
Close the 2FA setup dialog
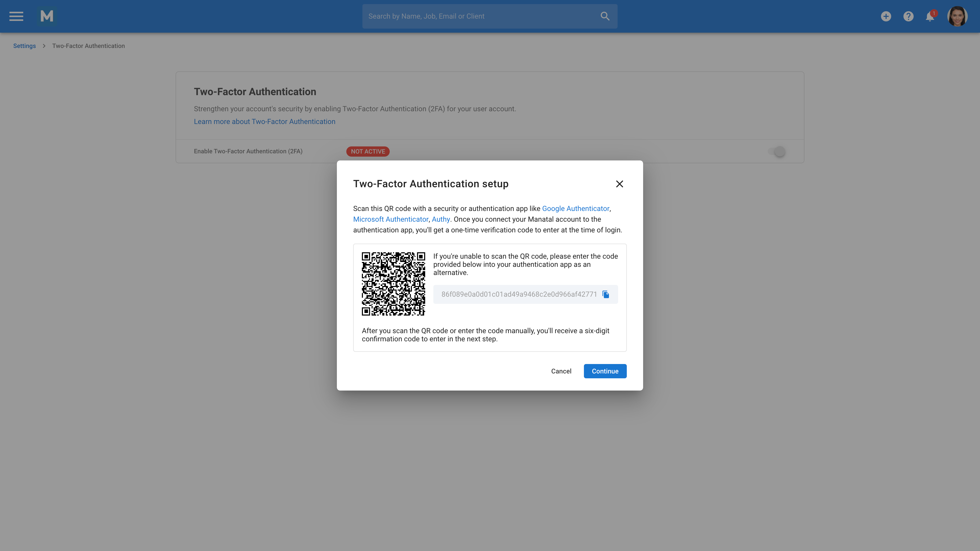[x=619, y=184]
